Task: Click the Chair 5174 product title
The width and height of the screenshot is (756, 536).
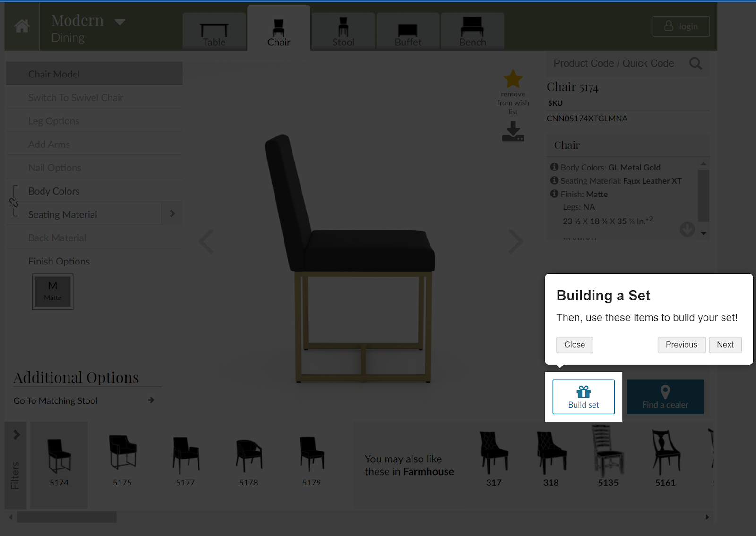Action: coord(573,87)
